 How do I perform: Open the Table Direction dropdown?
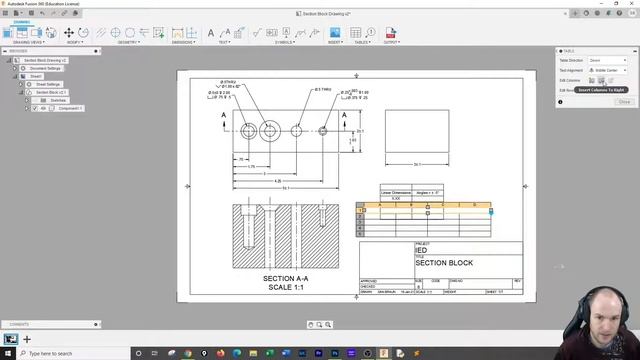[x=607, y=60]
